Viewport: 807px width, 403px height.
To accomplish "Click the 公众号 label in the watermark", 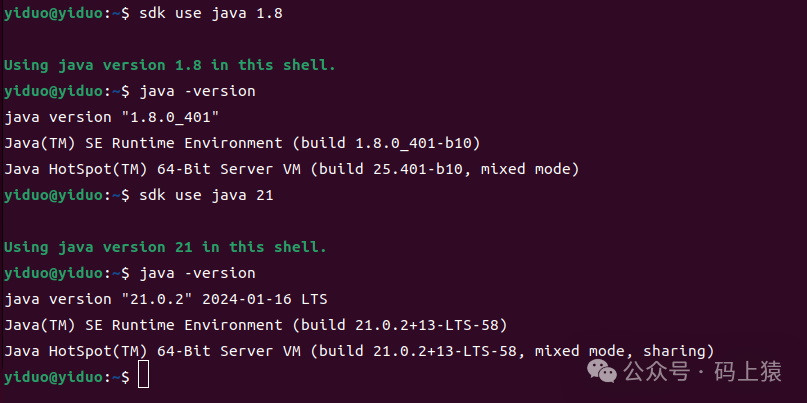I will tap(656, 371).
